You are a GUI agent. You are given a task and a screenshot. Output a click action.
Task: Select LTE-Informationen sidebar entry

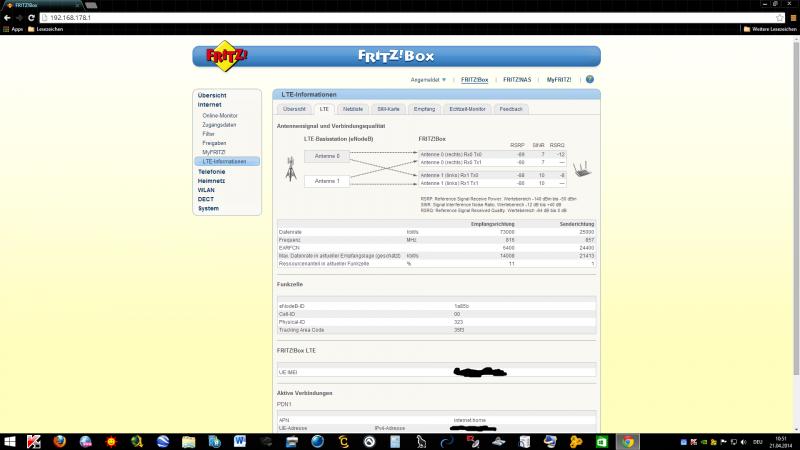(x=227, y=162)
